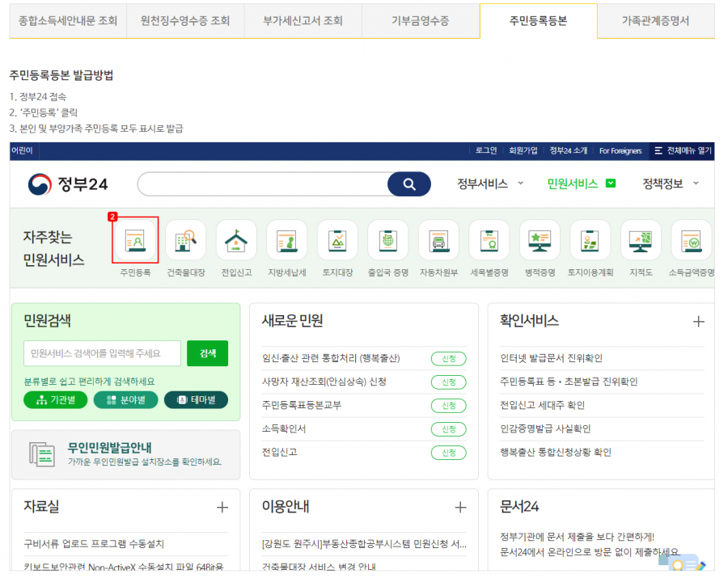Image resolution: width=728 pixels, height=578 pixels.
Task: Open the 토지이용계획 service icon
Action: 590,240
